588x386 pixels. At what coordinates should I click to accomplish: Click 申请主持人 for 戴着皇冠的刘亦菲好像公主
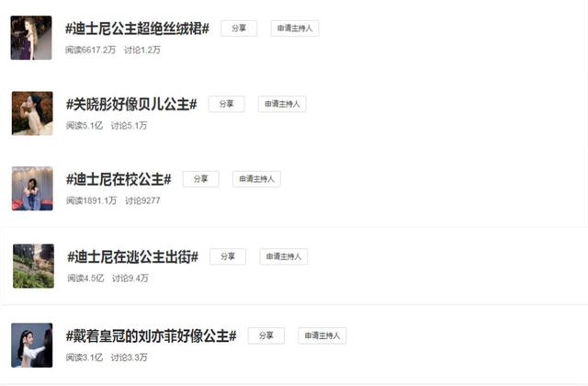click(322, 335)
